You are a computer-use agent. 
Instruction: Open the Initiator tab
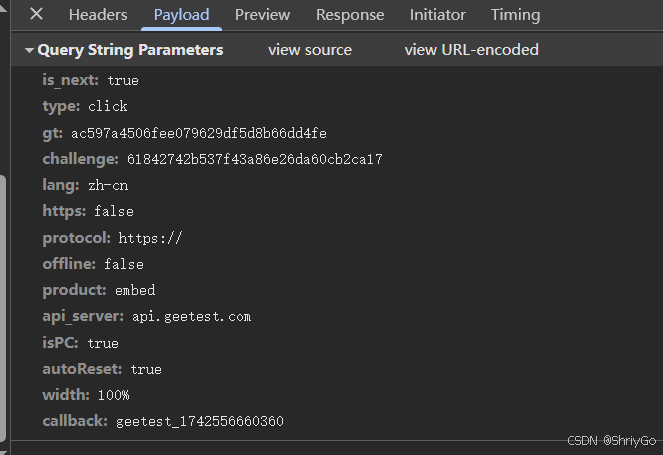[437, 15]
